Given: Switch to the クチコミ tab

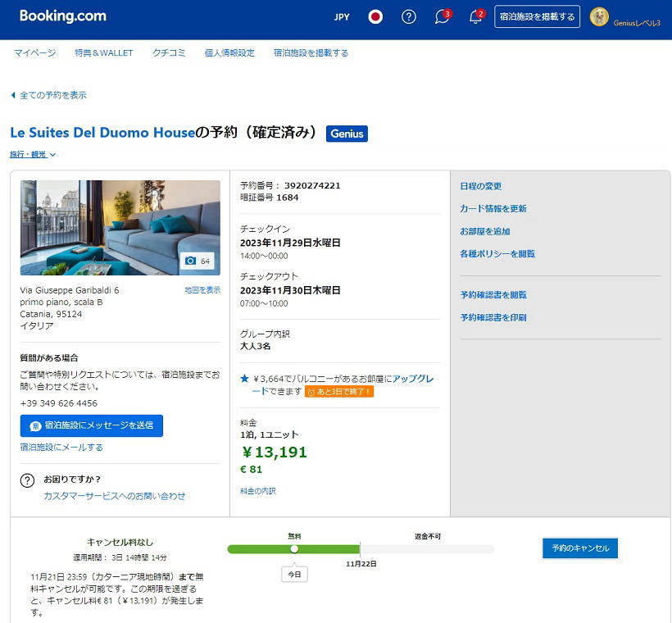Looking at the screenshot, I should pos(169,53).
